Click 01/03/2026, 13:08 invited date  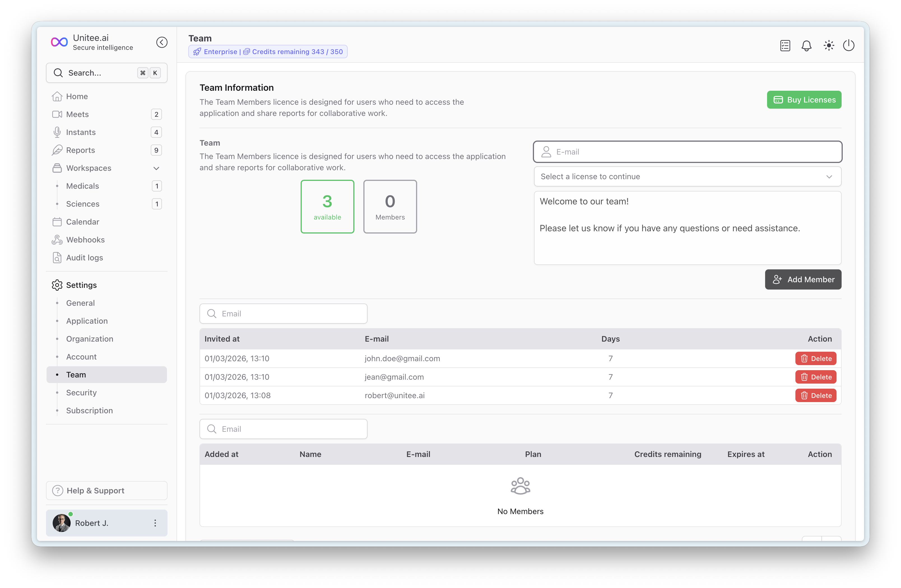click(237, 395)
